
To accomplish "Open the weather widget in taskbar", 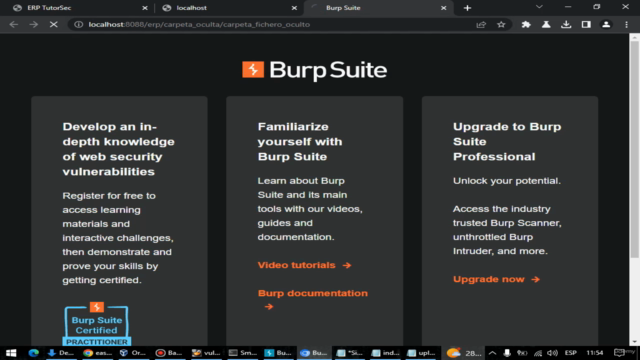I will pos(463,353).
